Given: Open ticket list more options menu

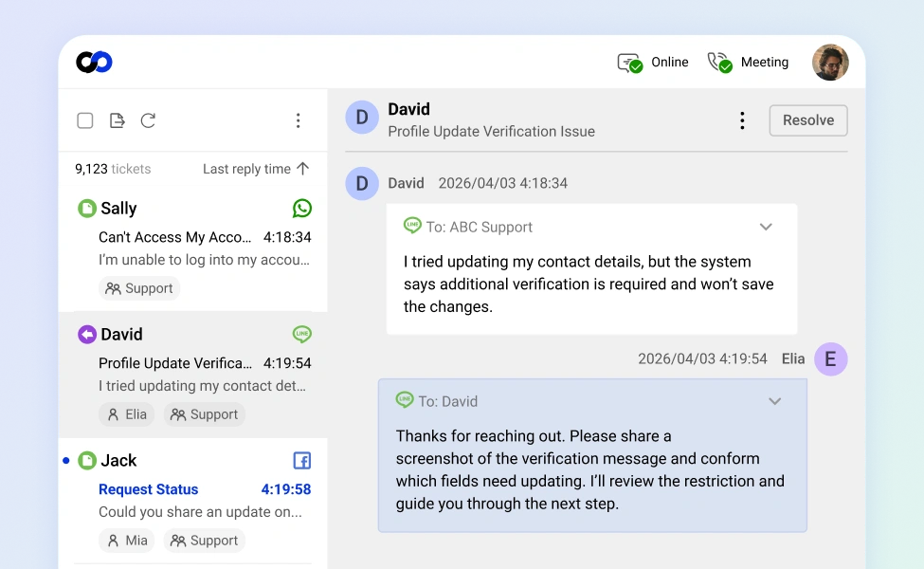Looking at the screenshot, I should [x=299, y=120].
